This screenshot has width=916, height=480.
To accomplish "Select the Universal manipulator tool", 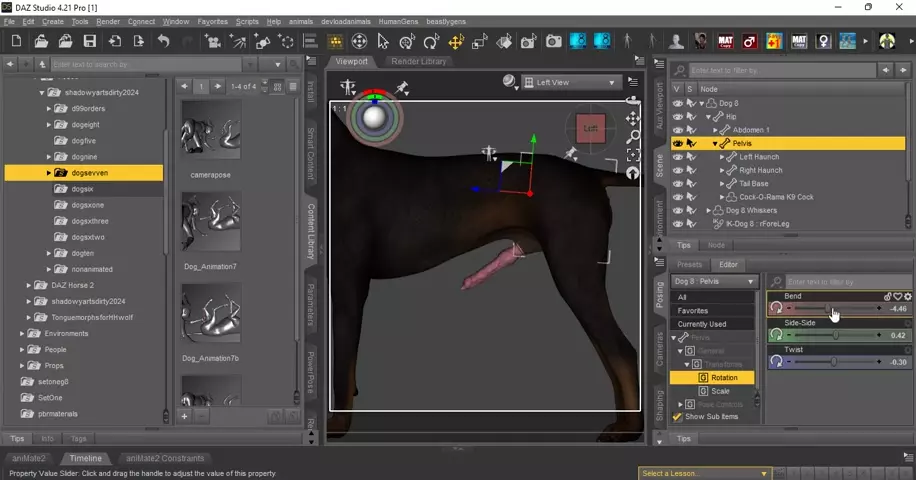I will point(456,41).
